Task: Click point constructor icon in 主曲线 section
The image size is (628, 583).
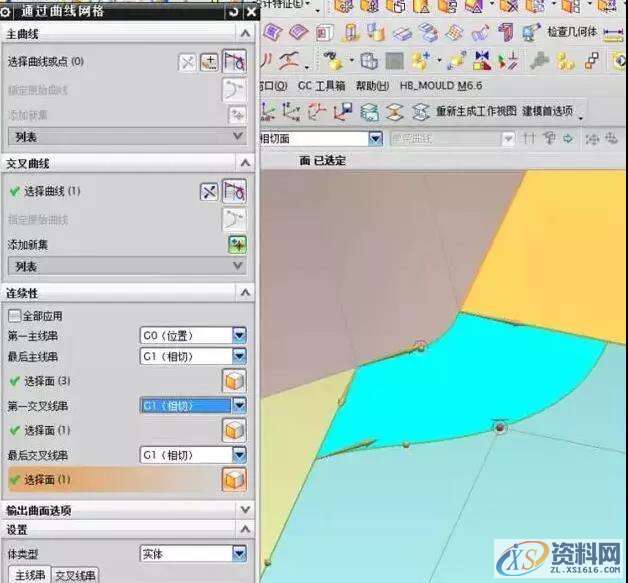Action: click(209, 62)
